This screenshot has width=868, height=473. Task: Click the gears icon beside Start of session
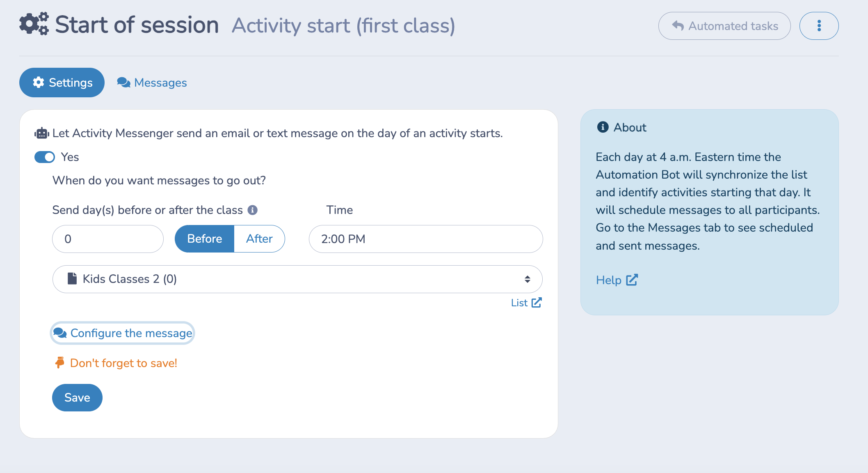[34, 24]
